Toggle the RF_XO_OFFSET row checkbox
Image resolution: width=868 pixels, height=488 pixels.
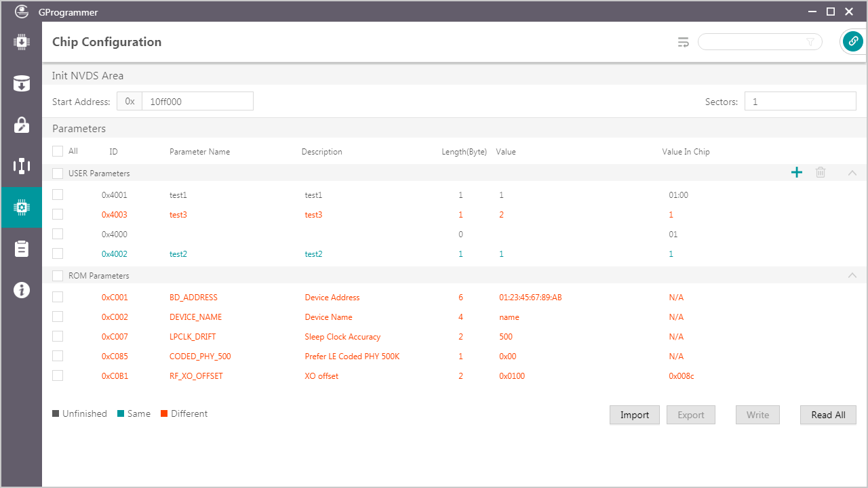tap(58, 375)
